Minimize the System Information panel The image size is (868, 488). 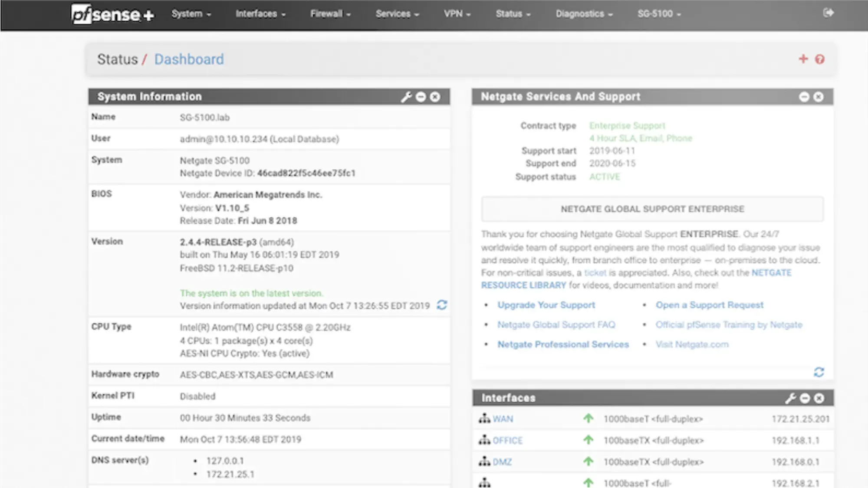point(420,97)
